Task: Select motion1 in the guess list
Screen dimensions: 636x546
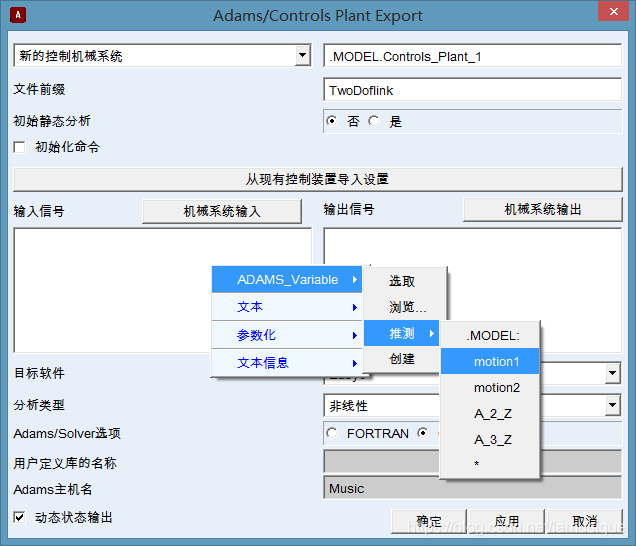Action: pyautogui.click(x=490, y=361)
